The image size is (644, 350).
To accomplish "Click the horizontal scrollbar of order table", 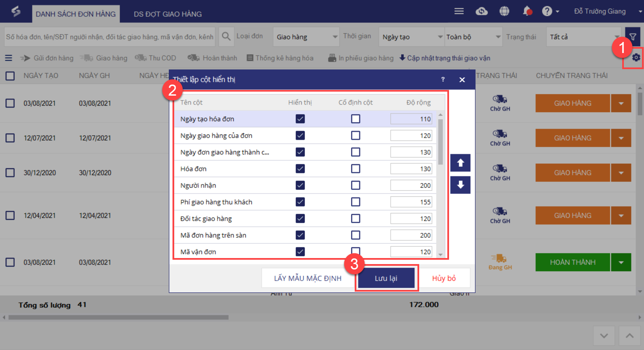I will pyautogui.click(x=118, y=317).
